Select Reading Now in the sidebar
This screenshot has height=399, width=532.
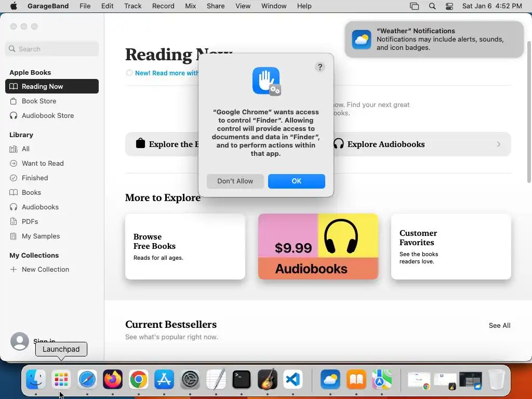click(52, 86)
